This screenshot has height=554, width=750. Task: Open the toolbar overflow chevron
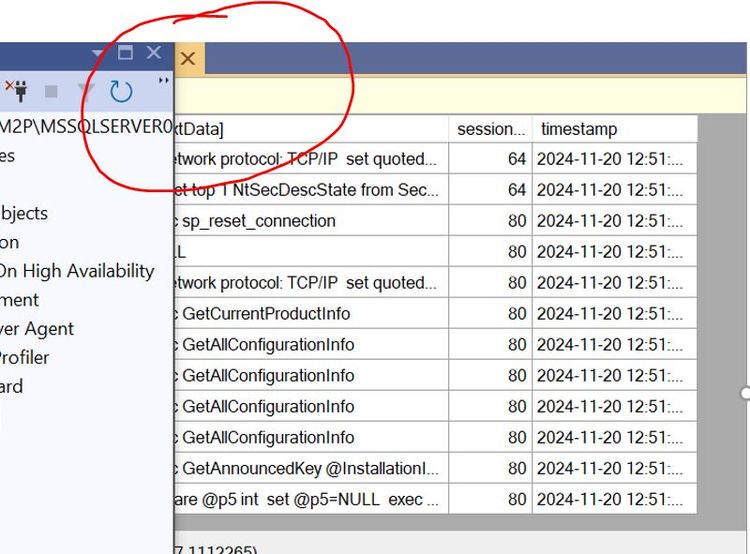pos(164,80)
